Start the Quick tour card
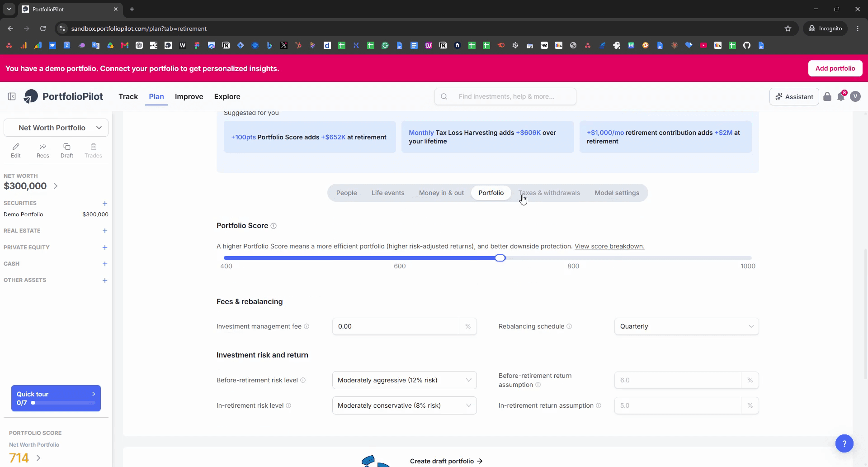Screen dimensions: 868x467 [56, 398]
